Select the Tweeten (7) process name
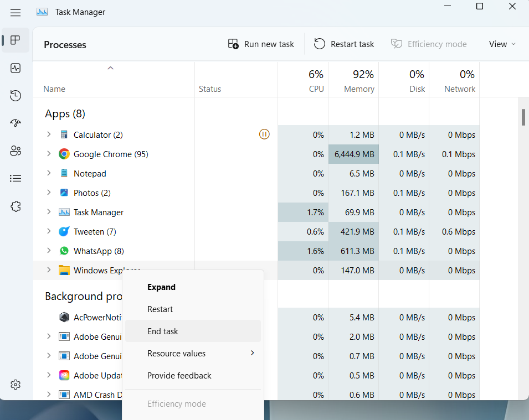 [95, 232]
